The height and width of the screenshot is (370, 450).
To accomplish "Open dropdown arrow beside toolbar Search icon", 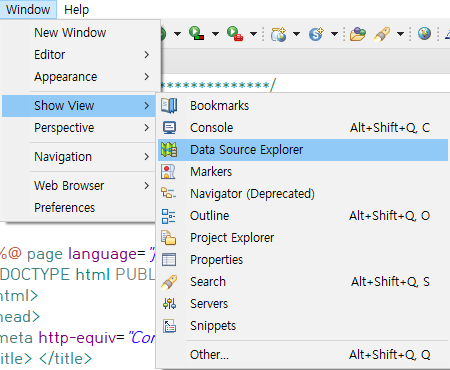I will coord(400,34).
